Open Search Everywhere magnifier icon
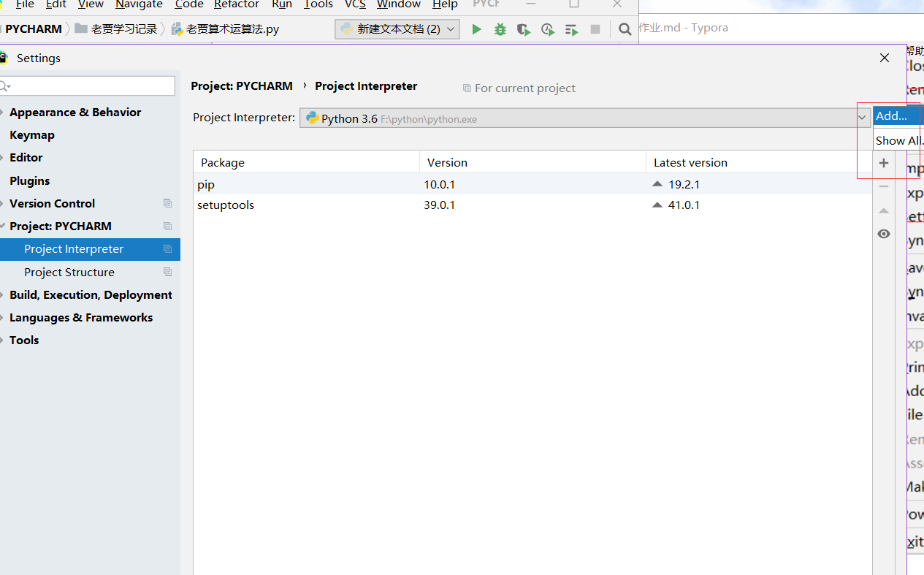This screenshot has width=924, height=575. 625,29
